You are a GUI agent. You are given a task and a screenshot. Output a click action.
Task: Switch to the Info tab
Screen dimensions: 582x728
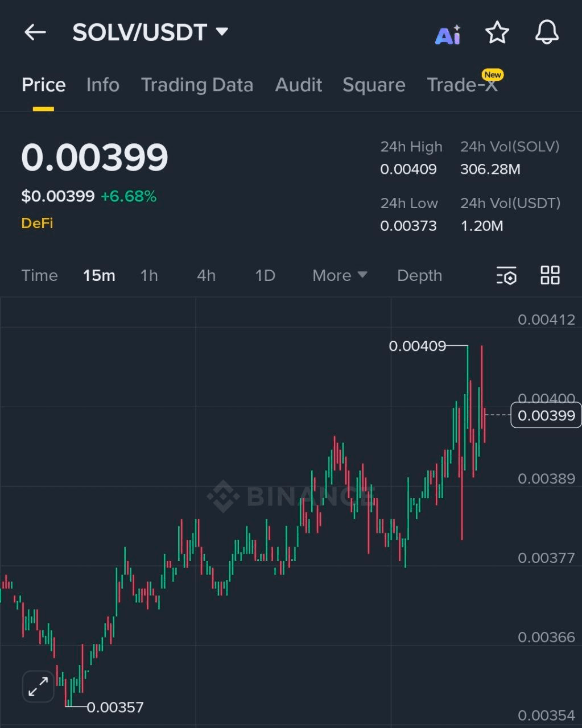tap(102, 85)
